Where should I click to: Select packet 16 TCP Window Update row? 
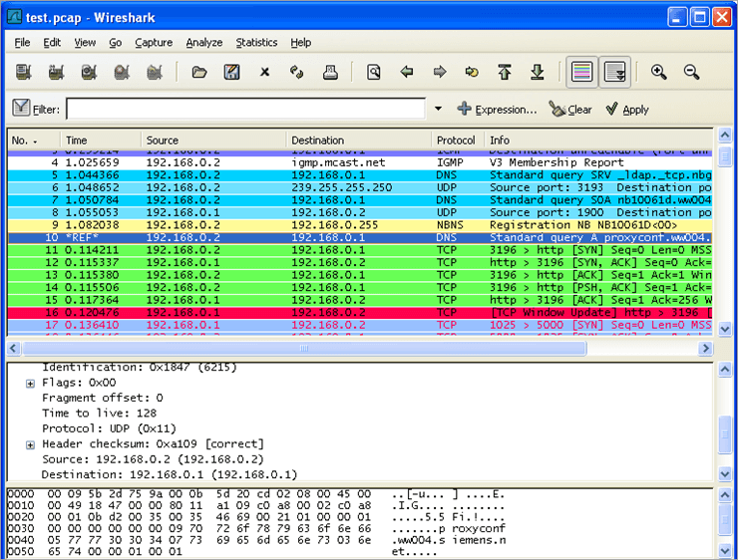(x=360, y=313)
